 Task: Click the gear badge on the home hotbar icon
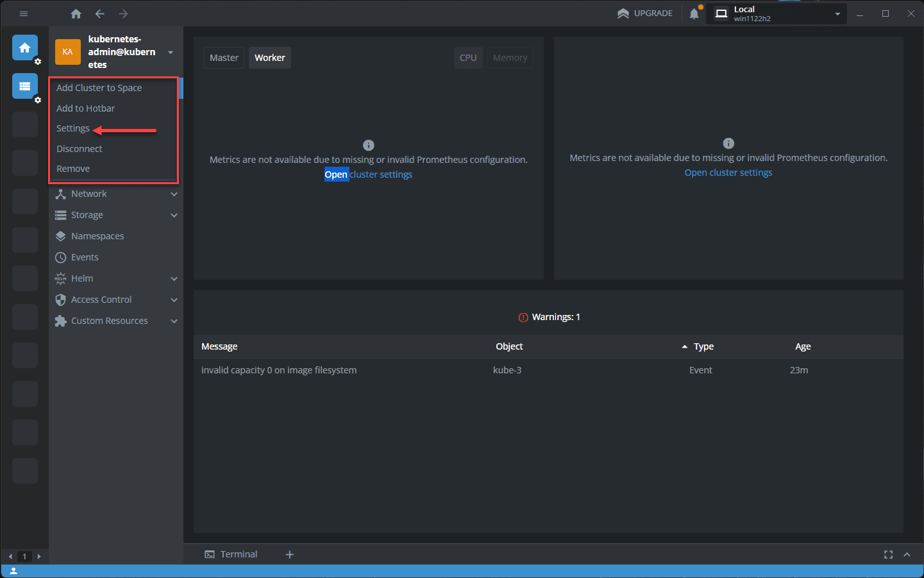pyautogui.click(x=38, y=62)
